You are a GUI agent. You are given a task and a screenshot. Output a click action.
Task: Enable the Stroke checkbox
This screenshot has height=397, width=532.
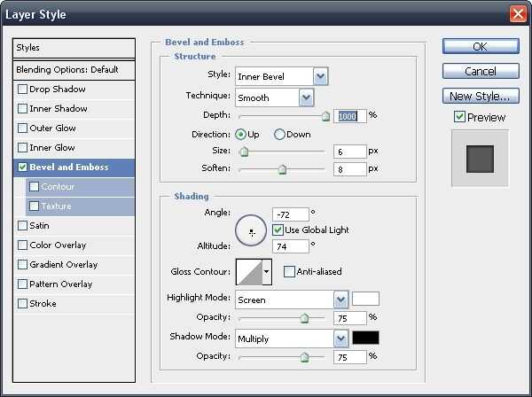(x=22, y=304)
